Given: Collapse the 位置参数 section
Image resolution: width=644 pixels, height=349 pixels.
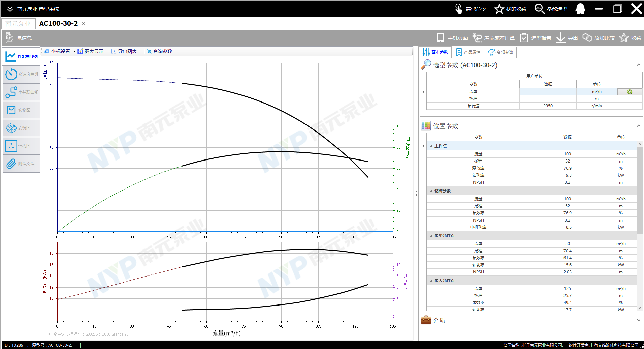Looking at the screenshot, I should pos(639,126).
